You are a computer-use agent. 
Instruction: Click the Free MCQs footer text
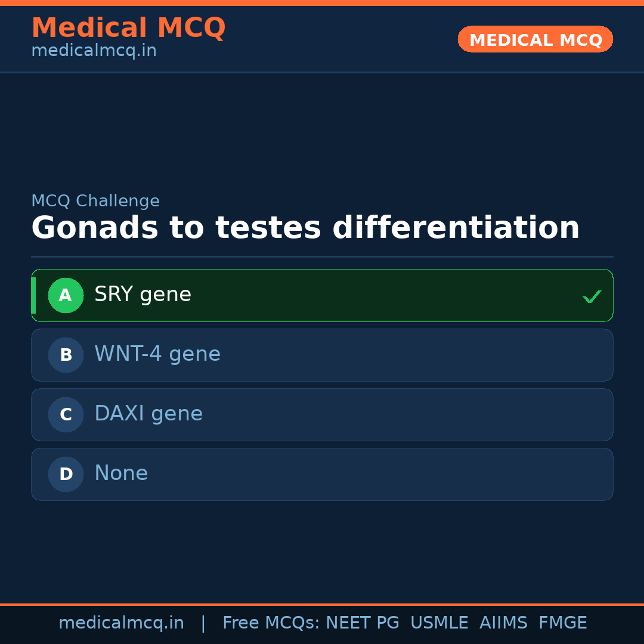coord(271,623)
